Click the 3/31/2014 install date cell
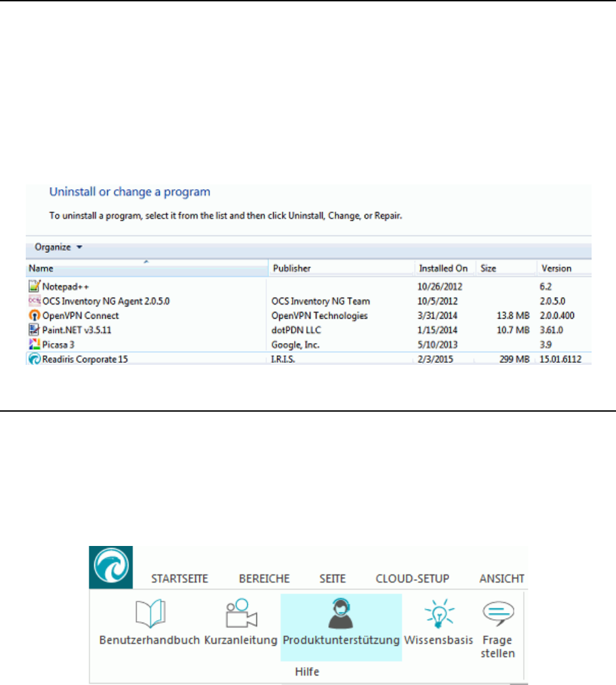 click(438, 315)
